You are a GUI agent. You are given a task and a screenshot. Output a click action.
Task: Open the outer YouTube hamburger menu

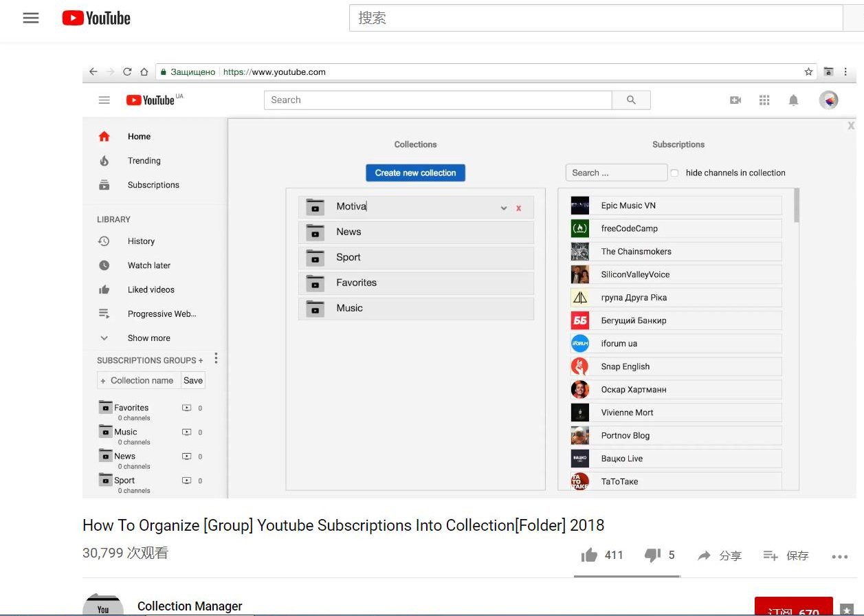pyautogui.click(x=31, y=19)
